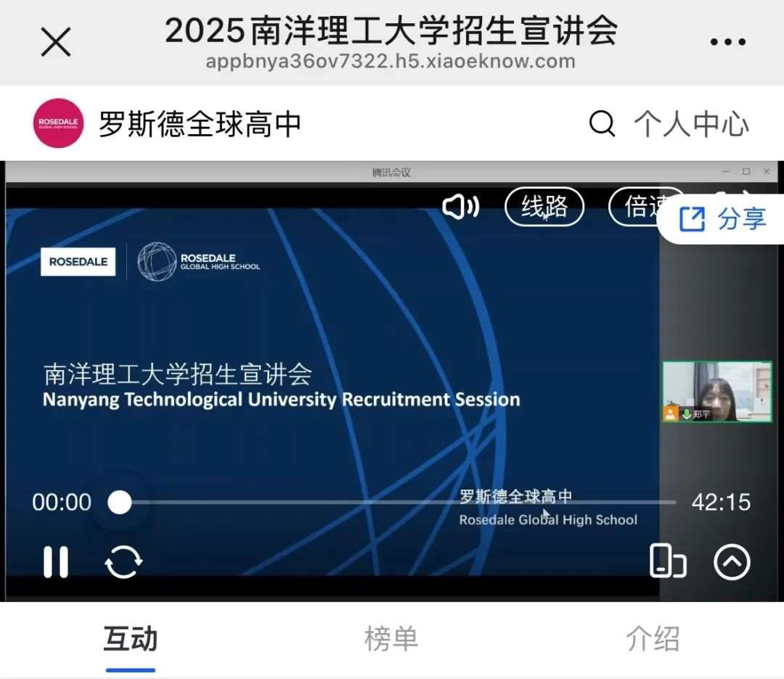Click the 腾讯会议 window title text

(x=391, y=173)
